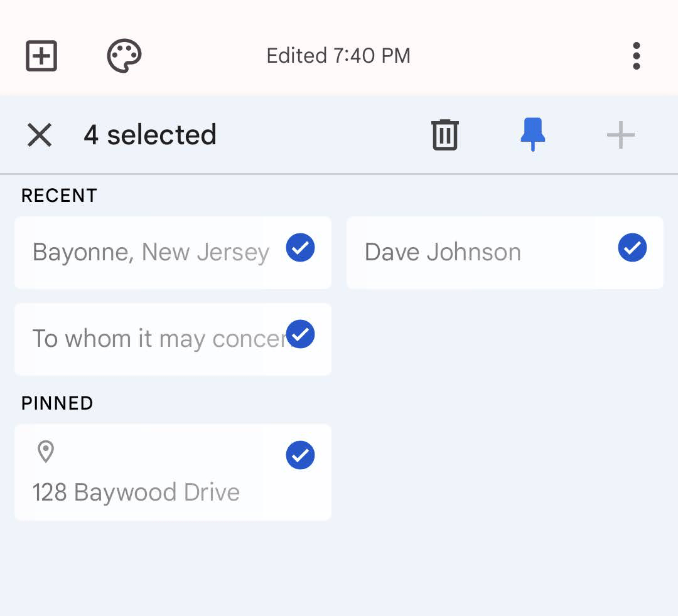
Task: Click the RECENT section header
Action: (x=58, y=195)
